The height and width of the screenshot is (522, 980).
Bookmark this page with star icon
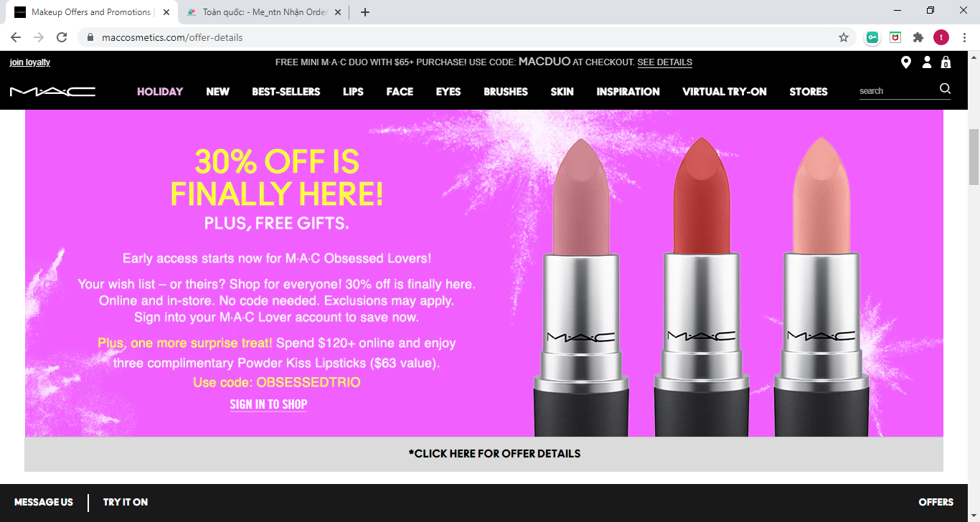point(844,37)
